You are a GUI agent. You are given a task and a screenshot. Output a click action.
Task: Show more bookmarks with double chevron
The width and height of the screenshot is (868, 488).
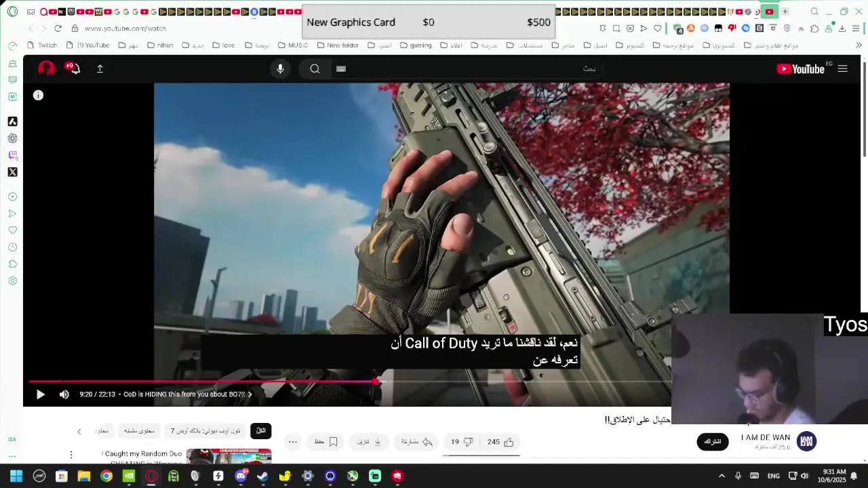pyautogui.click(x=858, y=45)
